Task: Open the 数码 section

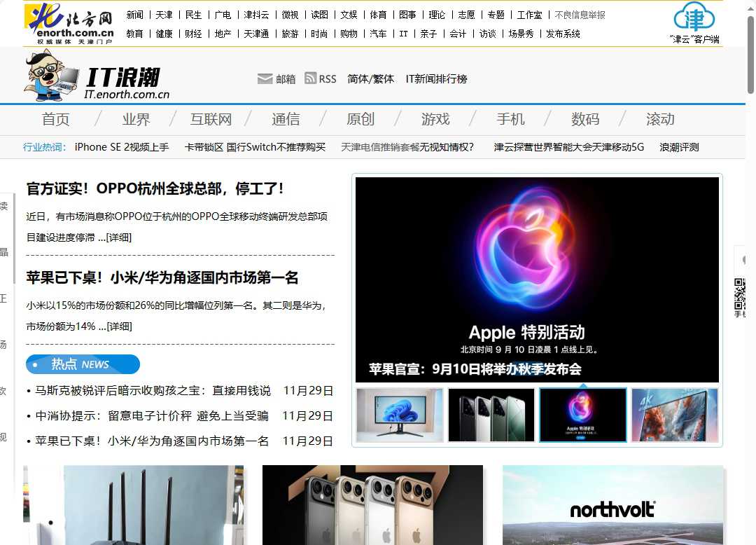Action: pyautogui.click(x=585, y=119)
